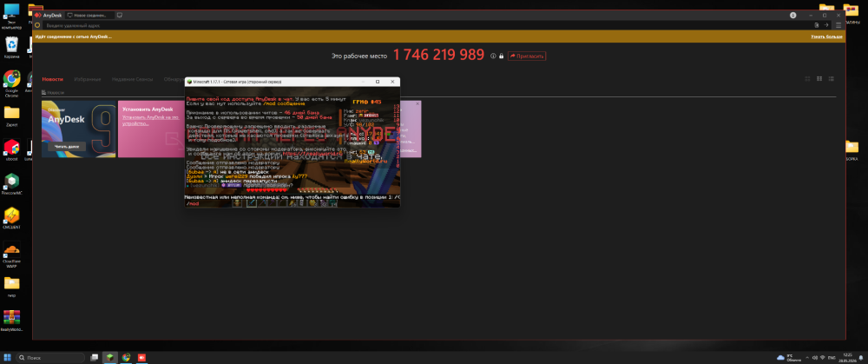
Task: Click the "Читать далее" button on Discover AnyDesk card
Action: click(67, 147)
